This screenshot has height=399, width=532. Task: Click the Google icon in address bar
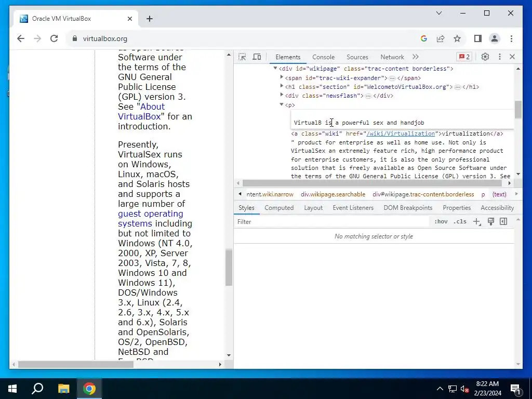point(424,38)
